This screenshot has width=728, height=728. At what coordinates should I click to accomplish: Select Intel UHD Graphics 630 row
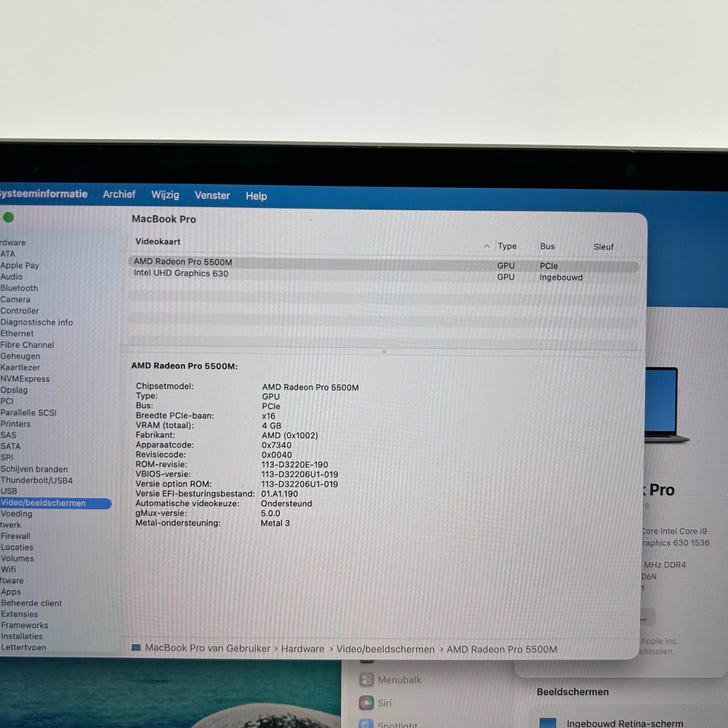181,273
